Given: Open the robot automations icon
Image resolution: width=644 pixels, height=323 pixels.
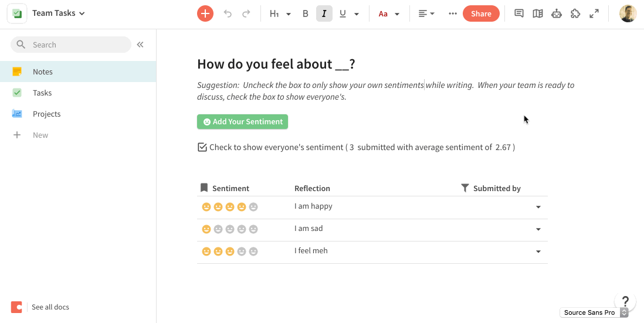Looking at the screenshot, I should click(x=557, y=13).
